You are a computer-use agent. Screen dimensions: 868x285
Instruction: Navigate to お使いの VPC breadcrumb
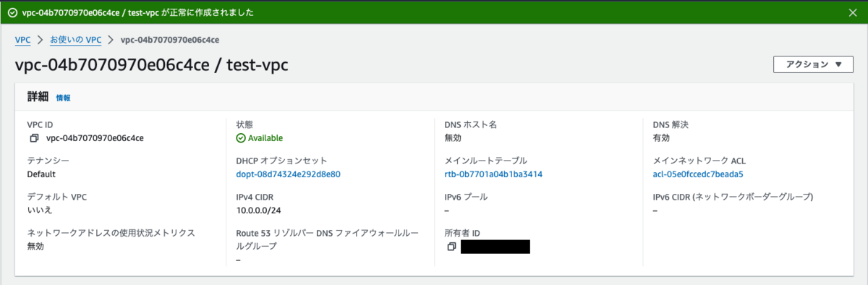(x=76, y=40)
